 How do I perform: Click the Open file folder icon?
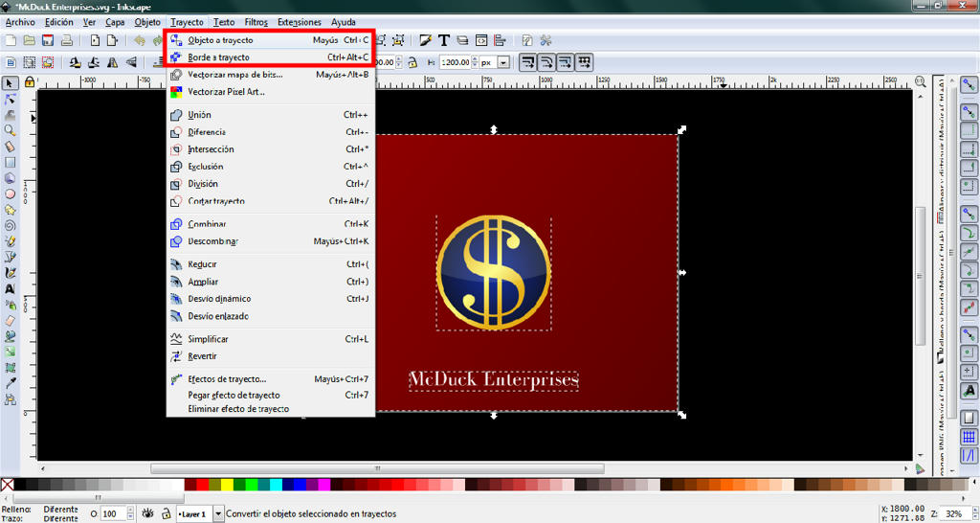click(30, 40)
